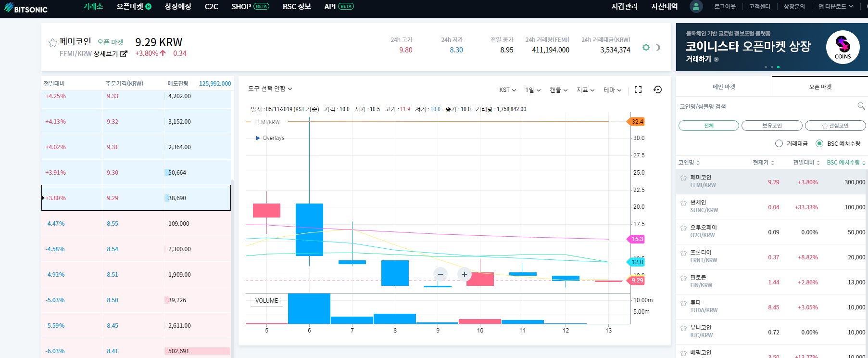Open FEMI/KRW 상세보기 external link icon
The image size is (868, 358).
(124, 54)
